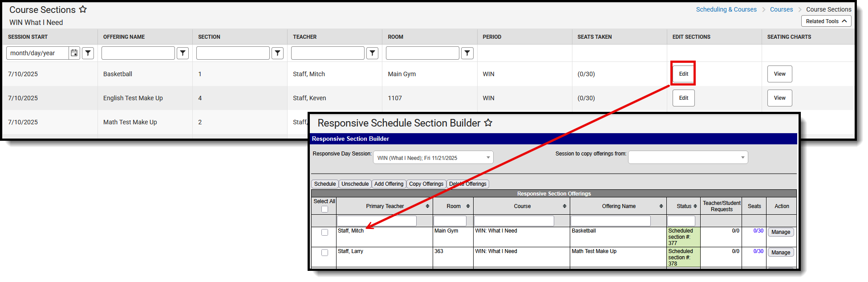This screenshot has height=282, width=868.
Task: Open the Room column filter
Action: click(467, 53)
